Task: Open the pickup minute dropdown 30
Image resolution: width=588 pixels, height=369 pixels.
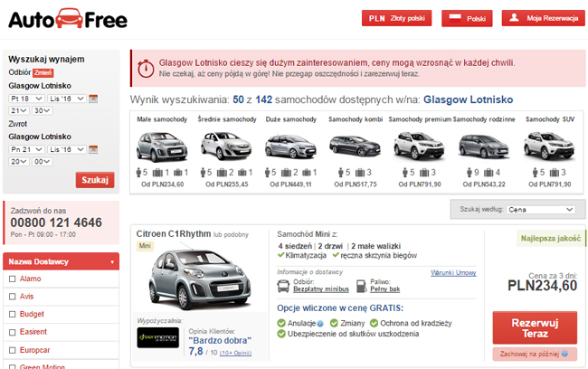Action: [x=42, y=110]
